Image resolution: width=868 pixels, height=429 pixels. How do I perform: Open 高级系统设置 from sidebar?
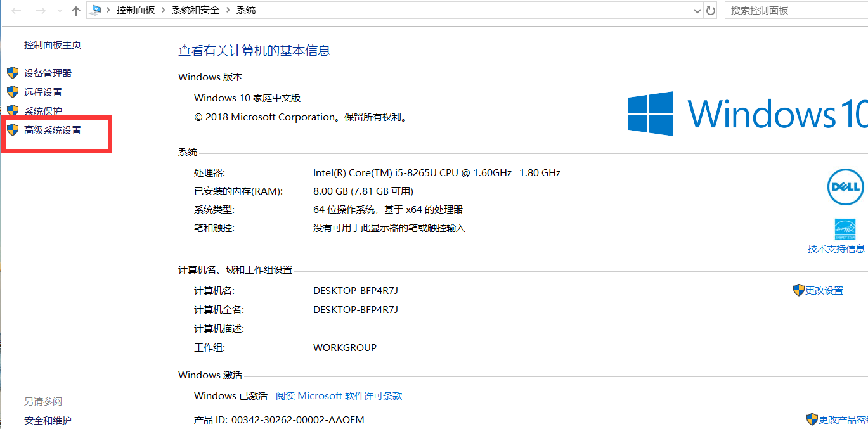click(x=53, y=130)
